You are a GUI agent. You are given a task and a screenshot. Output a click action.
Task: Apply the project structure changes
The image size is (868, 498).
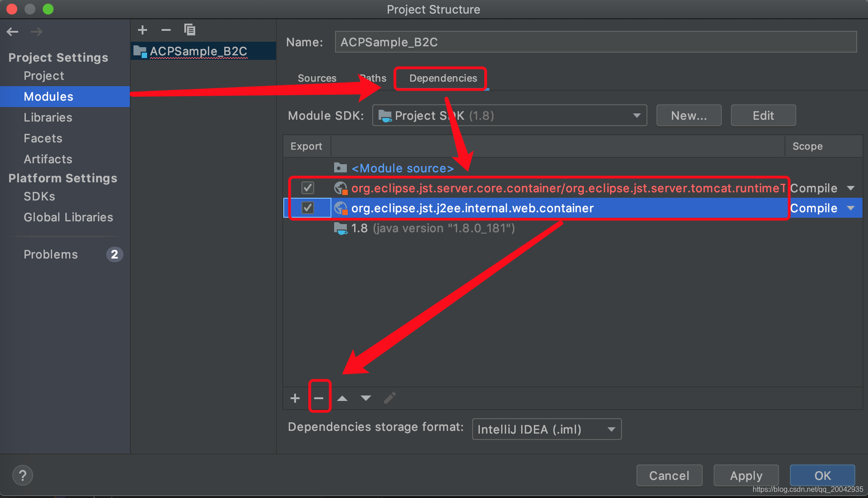746,475
